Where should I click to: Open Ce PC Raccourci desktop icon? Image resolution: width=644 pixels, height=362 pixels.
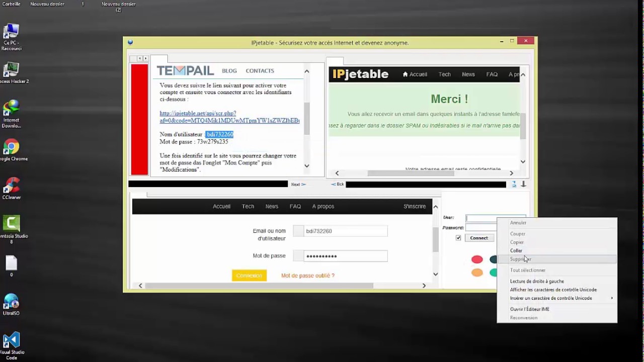pos(11,37)
